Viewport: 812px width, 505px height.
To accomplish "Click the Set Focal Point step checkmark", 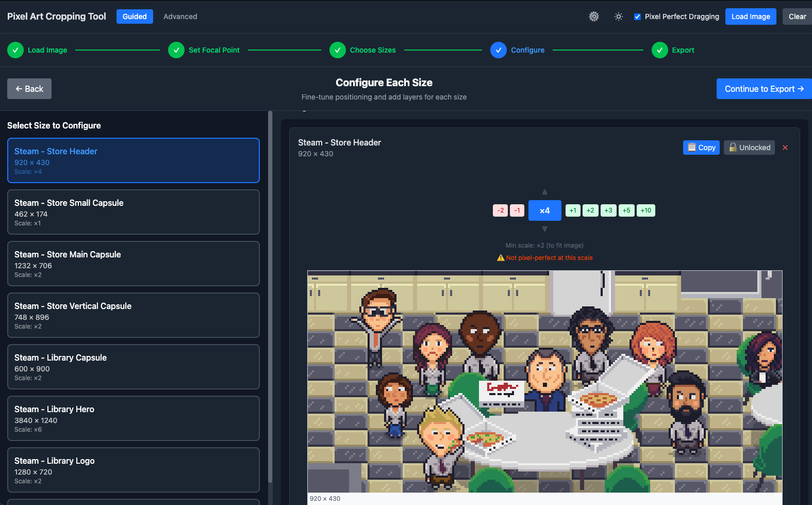I will pos(176,50).
